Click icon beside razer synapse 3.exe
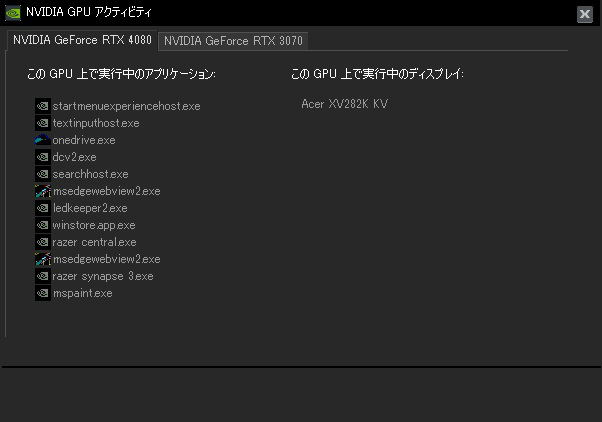 click(43, 276)
